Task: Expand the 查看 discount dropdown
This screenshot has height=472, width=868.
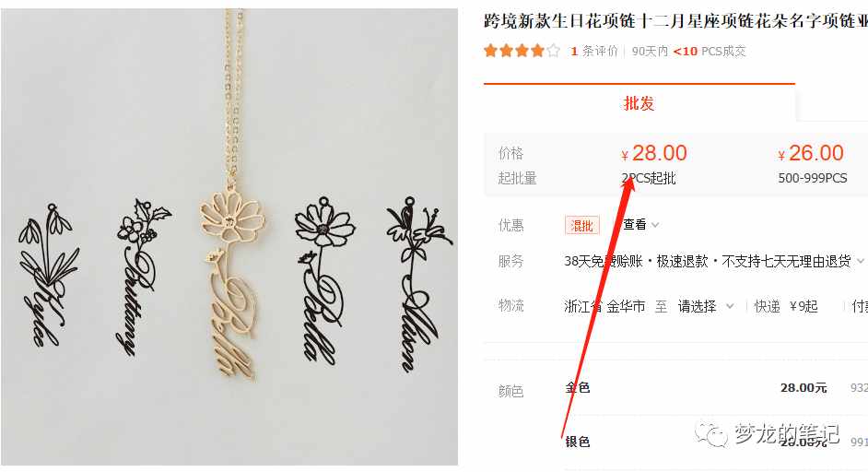Action: (x=640, y=224)
